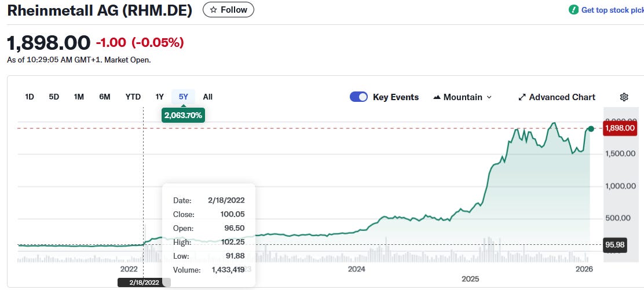Viewport: 644px width, 290px height.
Task: Click the 2025 label on time axis
Action: (470, 280)
